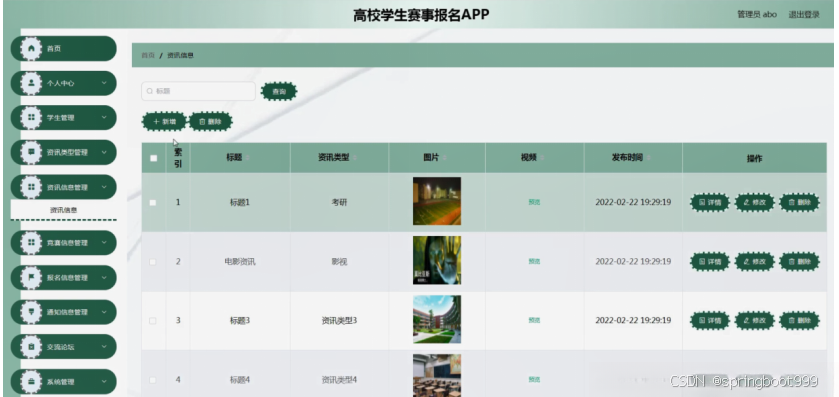Viewport: 839px width, 397px height.
Task: Check the checkbox for row 标题1
Action: pyautogui.click(x=153, y=203)
